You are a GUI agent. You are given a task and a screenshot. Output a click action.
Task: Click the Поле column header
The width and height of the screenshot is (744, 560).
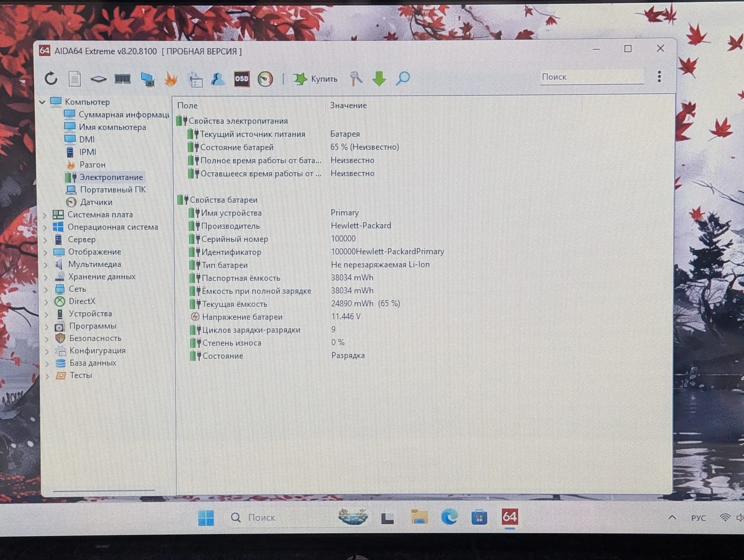coord(187,106)
